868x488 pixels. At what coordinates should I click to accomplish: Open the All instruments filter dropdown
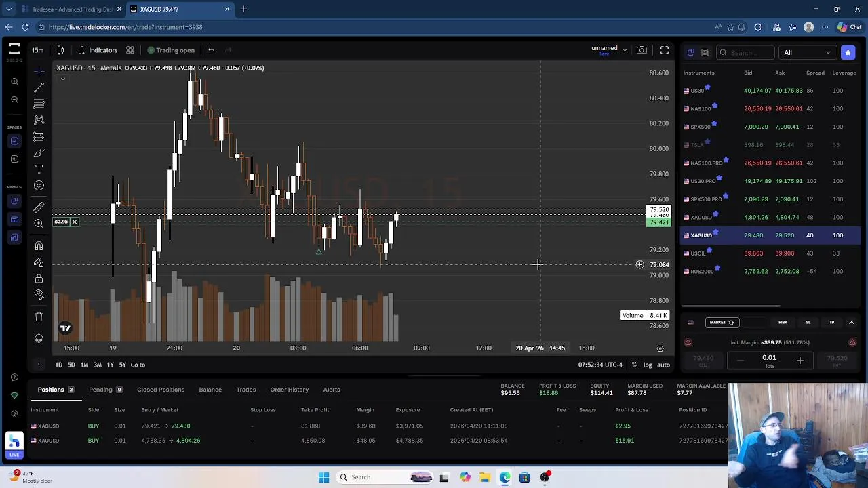pyautogui.click(x=807, y=52)
